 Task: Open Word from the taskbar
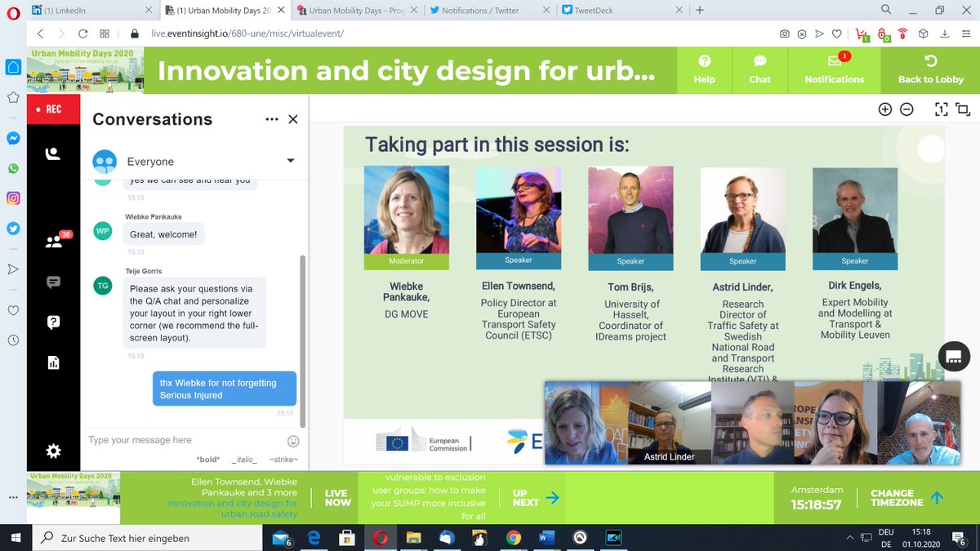(x=546, y=538)
